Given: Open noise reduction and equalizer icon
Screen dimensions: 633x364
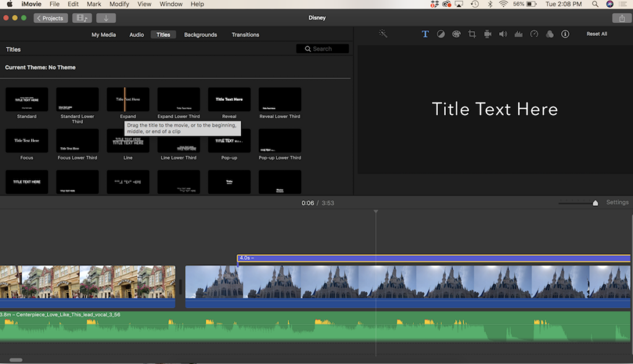Looking at the screenshot, I should pos(519,34).
